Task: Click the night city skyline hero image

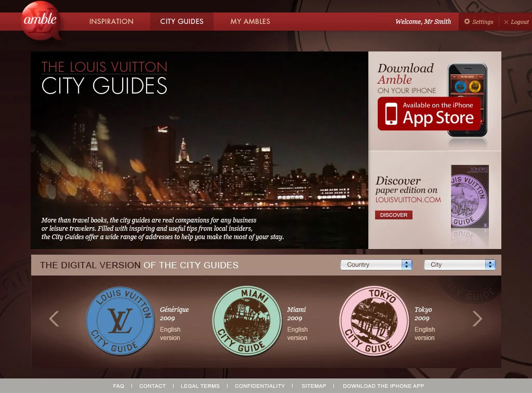Action: (x=199, y=150)
